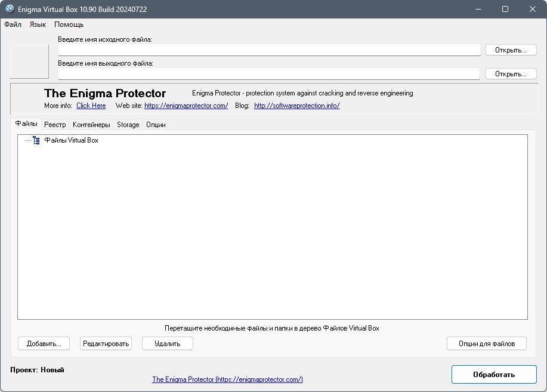Click the source file name input field
The width and height of the screenshot is (547, 392).
tap(269, 50)
